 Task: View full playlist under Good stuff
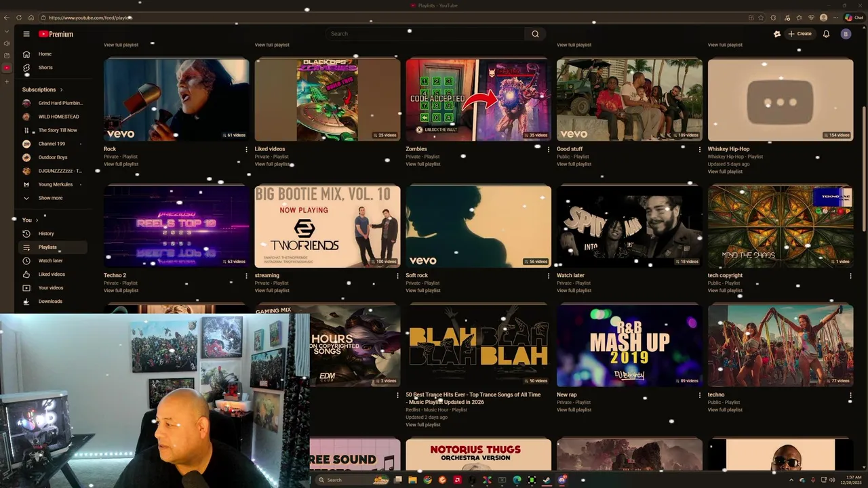tap(574, 164)
